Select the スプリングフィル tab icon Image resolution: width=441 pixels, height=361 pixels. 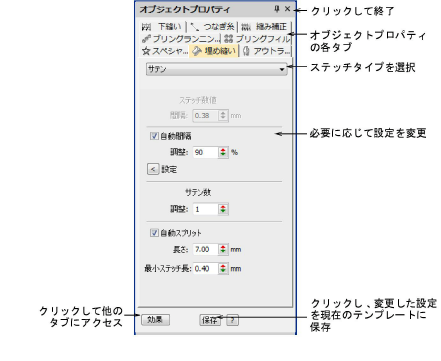click(228, 39)
